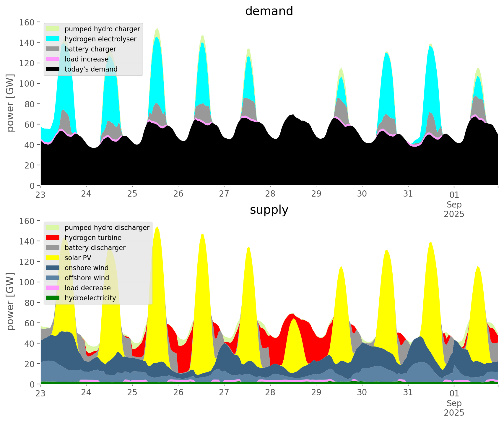Click the 26 date tick on supply chart
This screenshot has height=423, width=504.
(178, 393)
